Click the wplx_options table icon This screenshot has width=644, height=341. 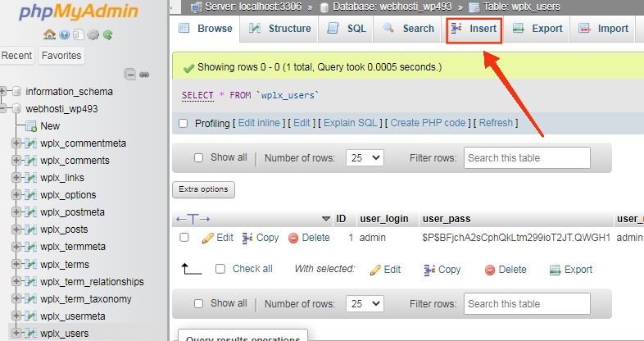(x=30, y=195)
